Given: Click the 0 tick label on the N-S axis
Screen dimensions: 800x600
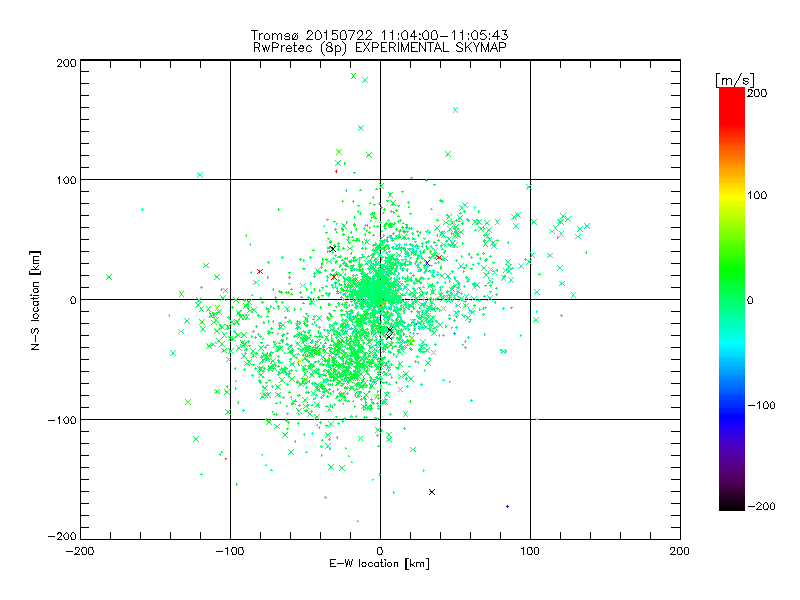Looking at the screenshot, I should coord(72,300).
